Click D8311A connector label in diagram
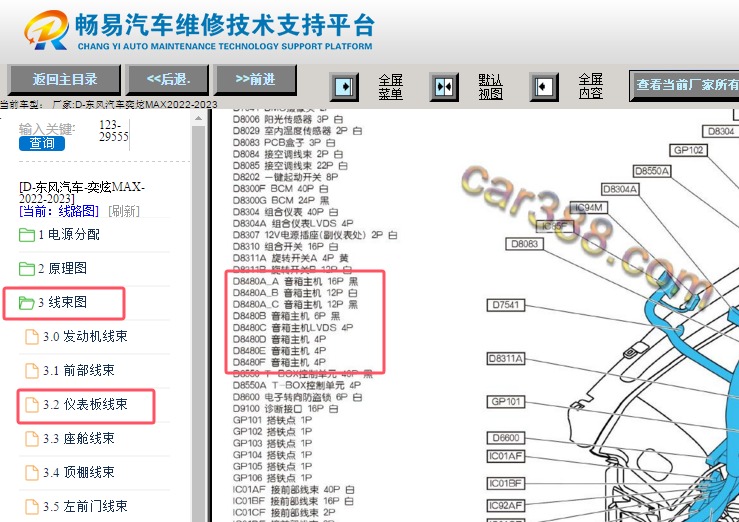 (x=506, y=359)
